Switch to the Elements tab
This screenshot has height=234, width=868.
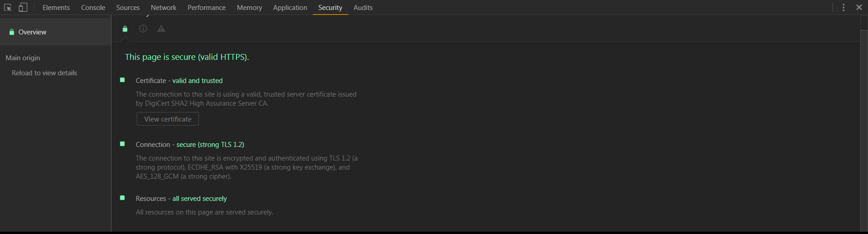[56, 8]
